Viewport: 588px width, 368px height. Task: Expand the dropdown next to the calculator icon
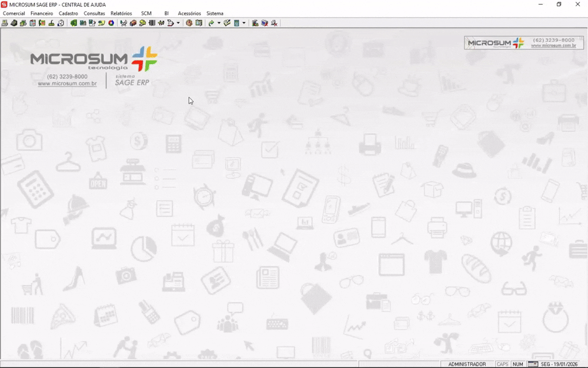243,23
